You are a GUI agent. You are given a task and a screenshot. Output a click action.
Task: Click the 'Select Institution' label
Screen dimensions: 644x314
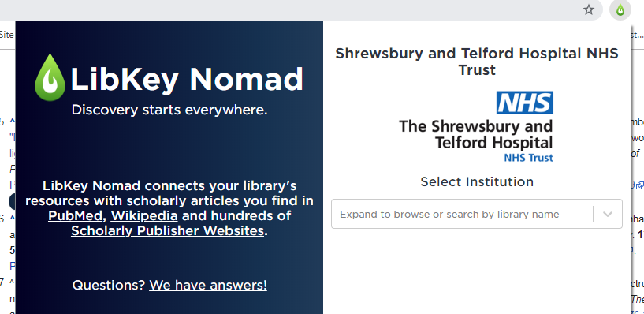click(x=477, y=181)
